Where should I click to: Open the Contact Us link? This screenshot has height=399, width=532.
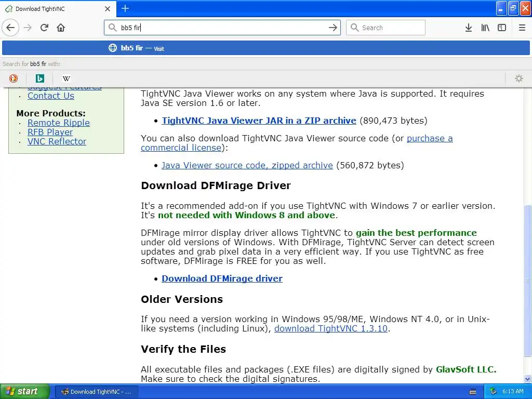pos(50,96)
